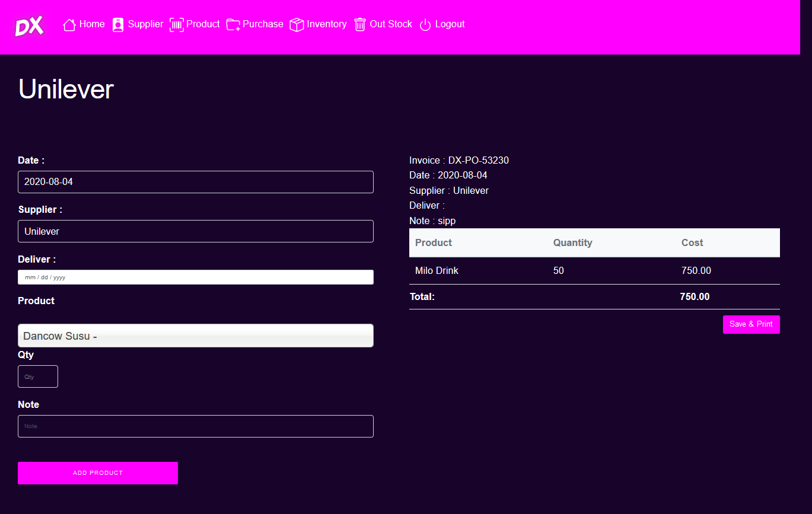Click the Home house icon
This screenshot has height=514, width=812.
[69, 25]
